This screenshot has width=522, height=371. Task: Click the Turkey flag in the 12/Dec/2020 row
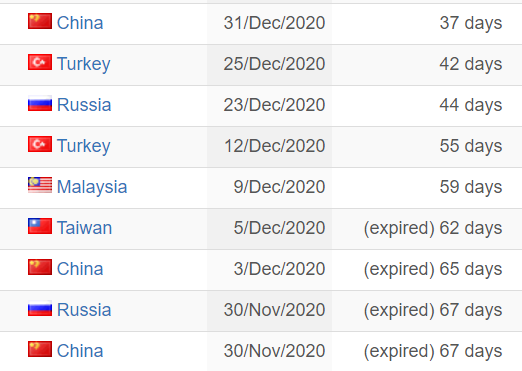coord(40,144)
